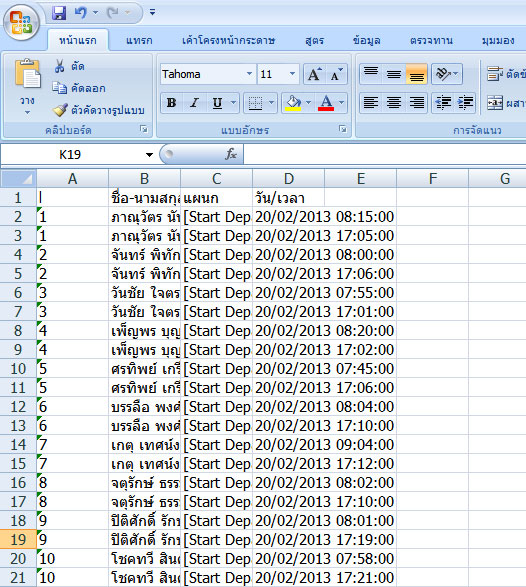
Task: Select row 19 header
Action: pos(18,539)
